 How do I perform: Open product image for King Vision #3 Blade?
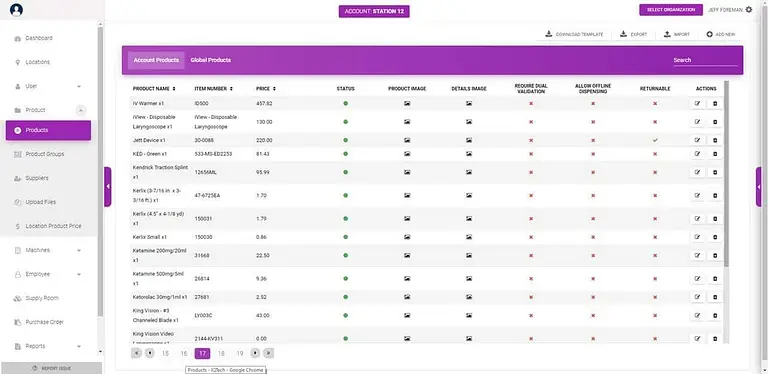click(x=407, y=315)
